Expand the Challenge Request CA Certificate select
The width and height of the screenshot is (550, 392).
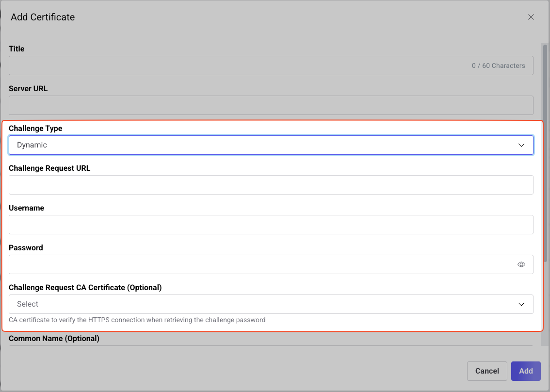(262, 304)
